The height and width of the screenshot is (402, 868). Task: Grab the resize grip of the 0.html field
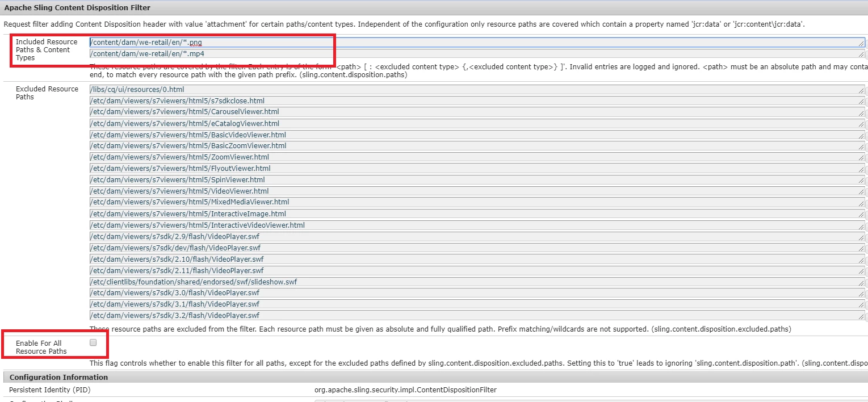(862, 91)
